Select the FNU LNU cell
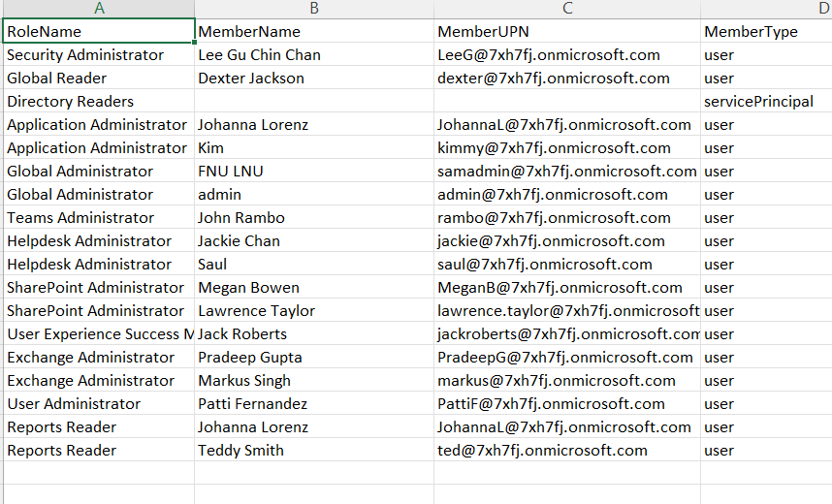Image resolution: width=832 pixels, height=504 pixels. point(314,172)
